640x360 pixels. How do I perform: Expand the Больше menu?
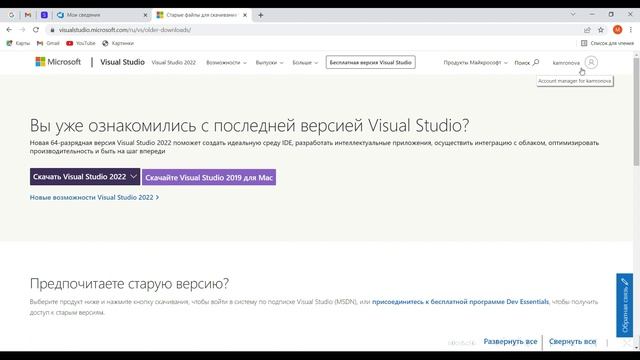(x=305, y=63)
